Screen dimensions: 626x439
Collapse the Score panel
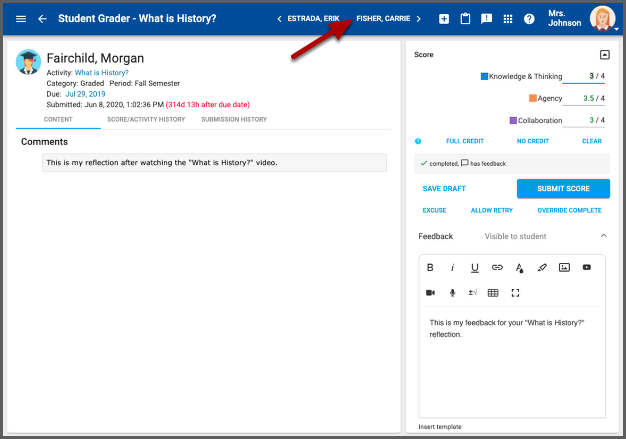(604, 55)
